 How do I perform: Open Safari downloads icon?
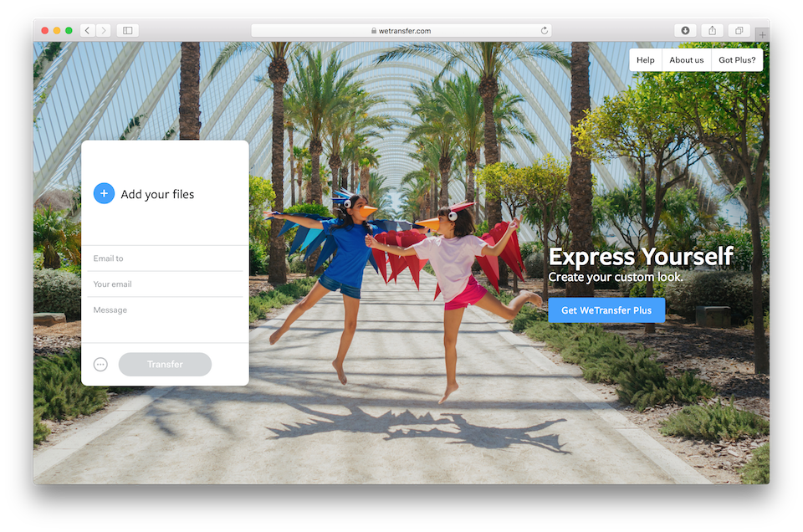click(685, 31)
